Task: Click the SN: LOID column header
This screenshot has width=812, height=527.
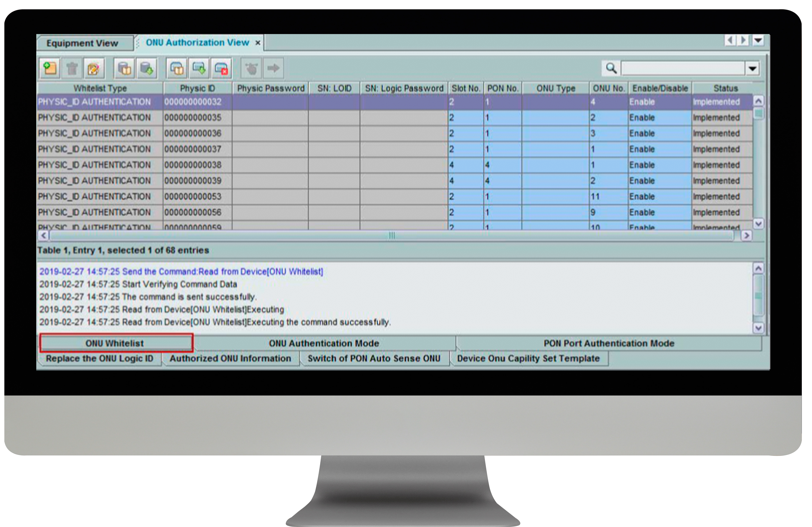Action: 334,88
